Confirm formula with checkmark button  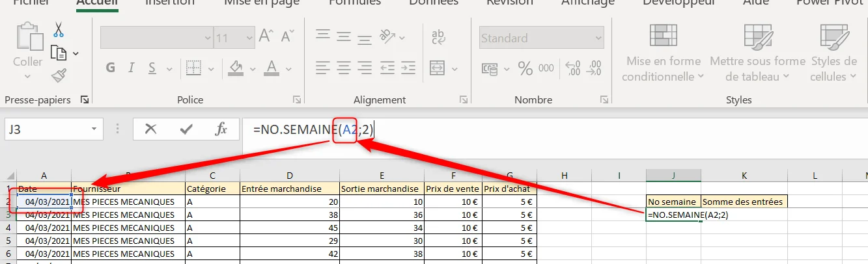[186, 129]
